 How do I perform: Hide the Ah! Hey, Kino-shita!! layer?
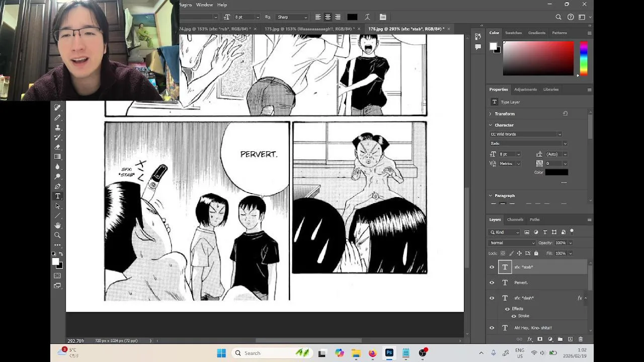pyautogui.click(x=492, y=328)
